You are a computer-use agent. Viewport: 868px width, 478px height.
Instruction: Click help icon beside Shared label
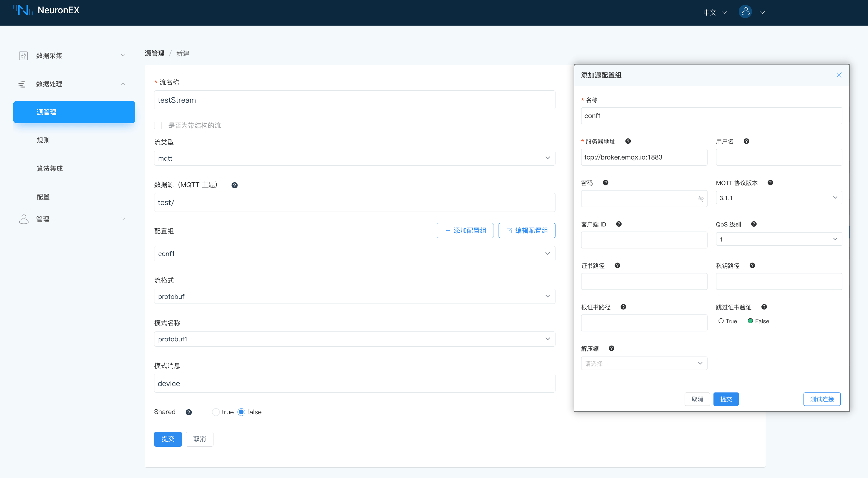tap(189, 412)
